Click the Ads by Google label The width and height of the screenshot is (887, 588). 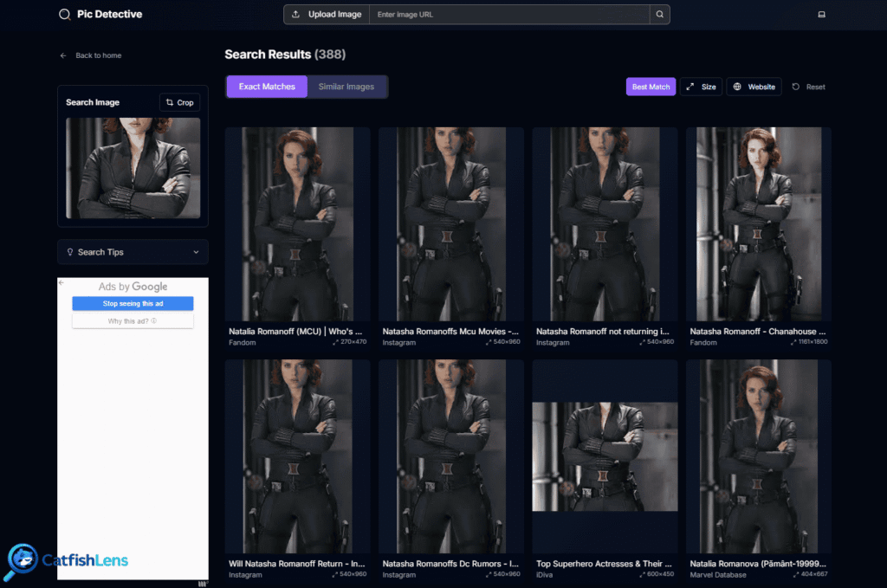133,287
